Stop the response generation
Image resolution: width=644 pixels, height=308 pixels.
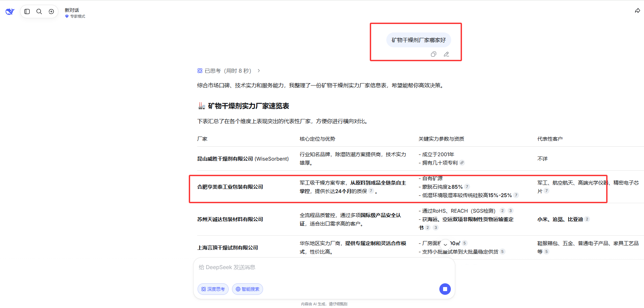click(x=445, y=289)
